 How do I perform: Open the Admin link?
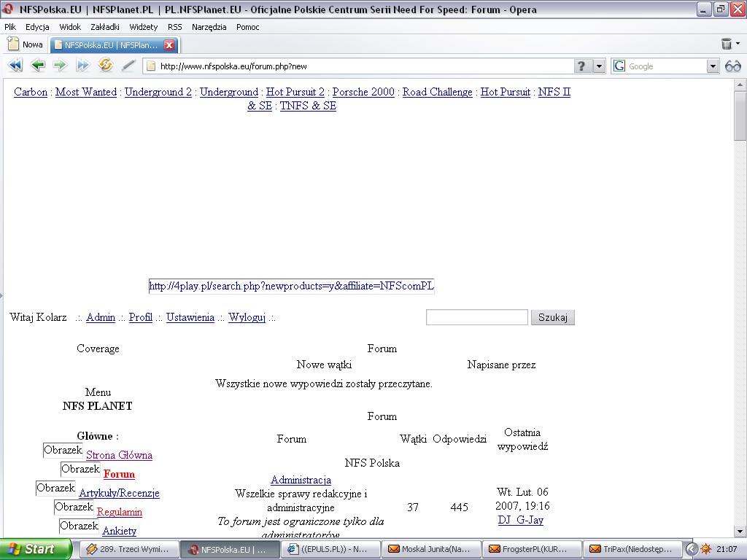pyautogui.click(x=101, y=318)
